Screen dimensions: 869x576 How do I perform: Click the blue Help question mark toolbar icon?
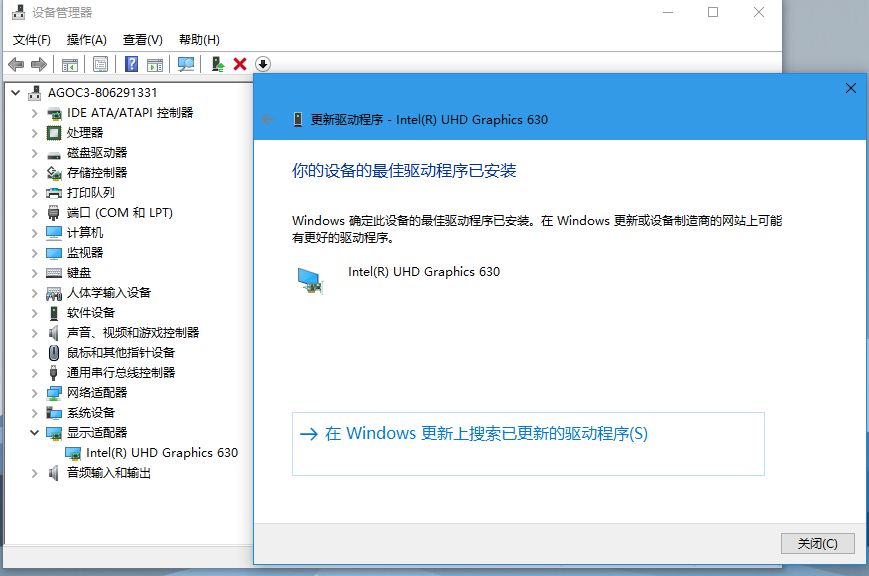pos(131,64)
